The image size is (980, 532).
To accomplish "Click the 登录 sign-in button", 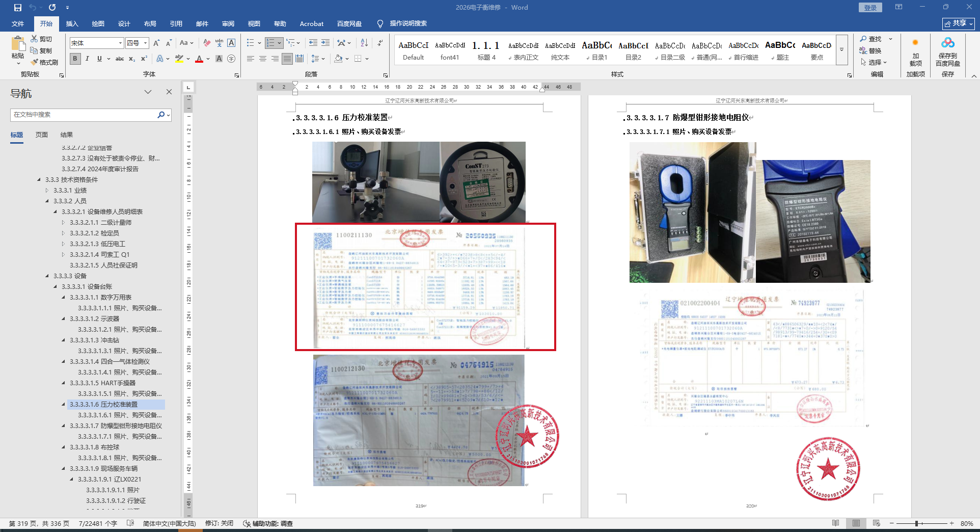I will (x=870, y=8).
